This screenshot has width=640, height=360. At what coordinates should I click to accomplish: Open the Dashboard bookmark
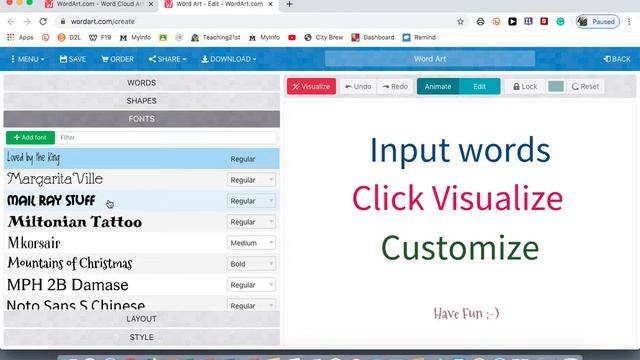coord(373,38)
